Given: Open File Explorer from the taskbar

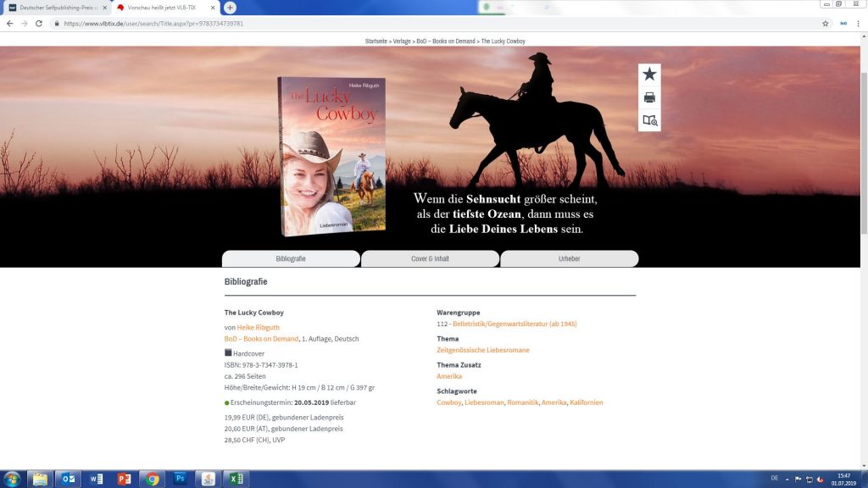Looking at the screenshot, I should (40, 480).
